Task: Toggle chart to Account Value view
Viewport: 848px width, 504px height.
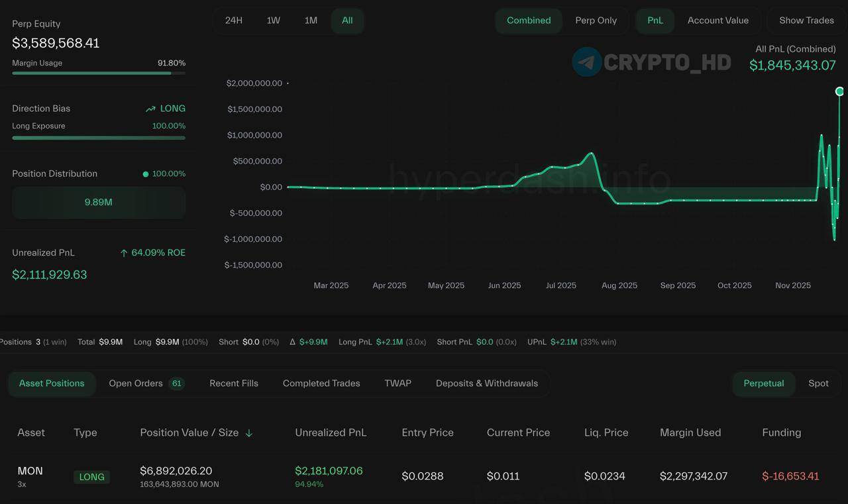Action: (717, 21)
